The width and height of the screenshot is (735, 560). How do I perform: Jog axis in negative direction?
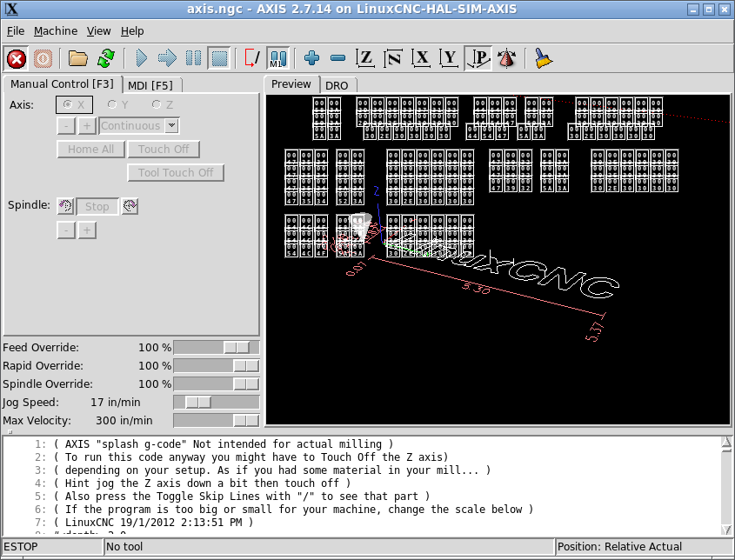click(67, 125)
